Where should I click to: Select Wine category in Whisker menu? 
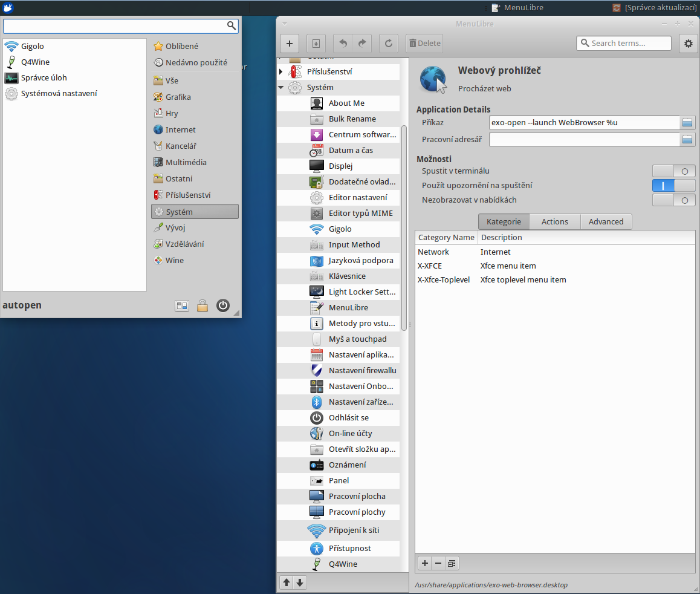(195, 260)
